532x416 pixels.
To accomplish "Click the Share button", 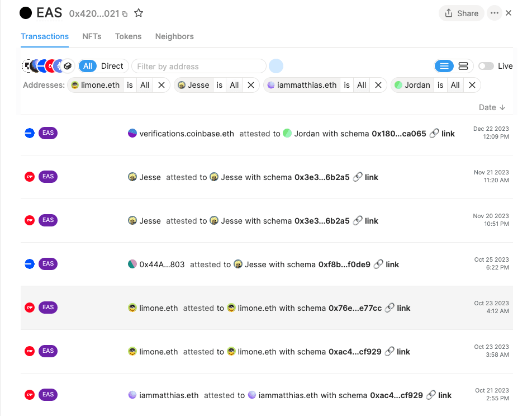I will pos(462,13).
